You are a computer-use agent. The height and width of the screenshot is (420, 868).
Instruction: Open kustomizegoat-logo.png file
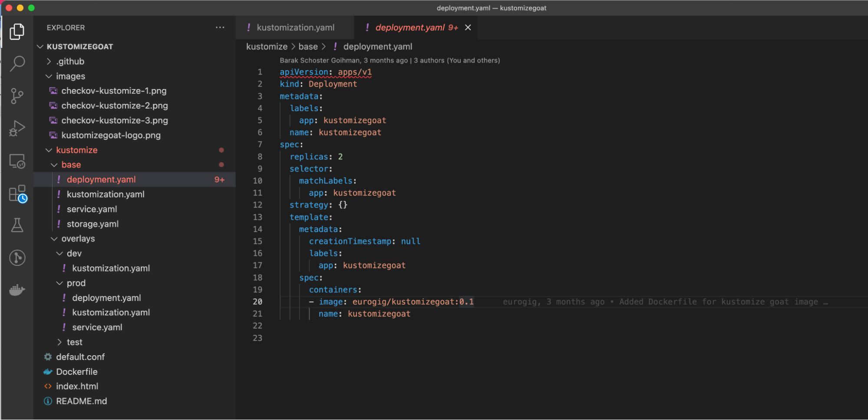[135, 135]
